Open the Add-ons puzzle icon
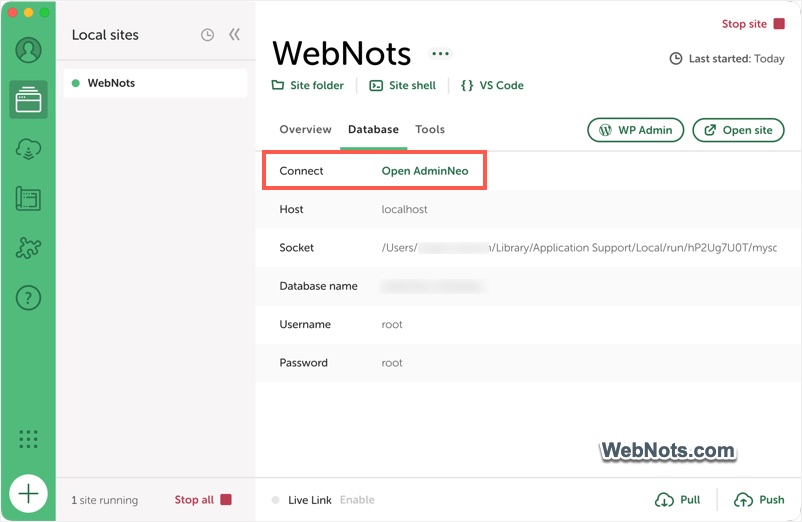The image size is (802, 522). [28, 248]
